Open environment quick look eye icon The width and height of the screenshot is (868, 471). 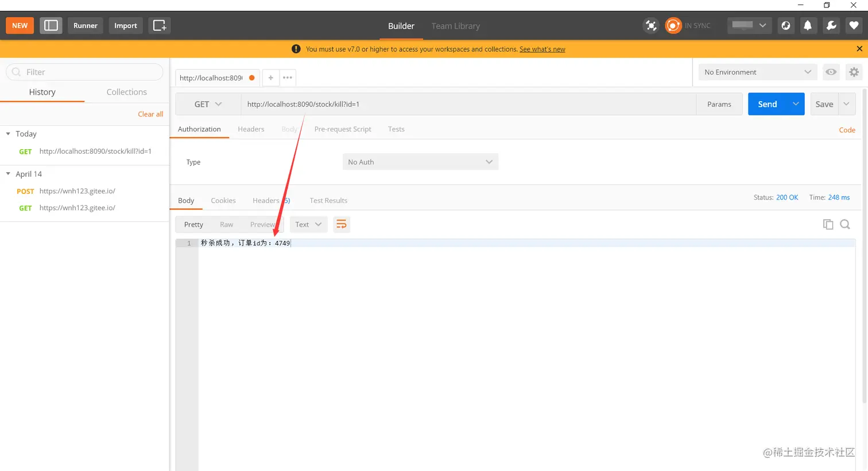tap(831, 72)
